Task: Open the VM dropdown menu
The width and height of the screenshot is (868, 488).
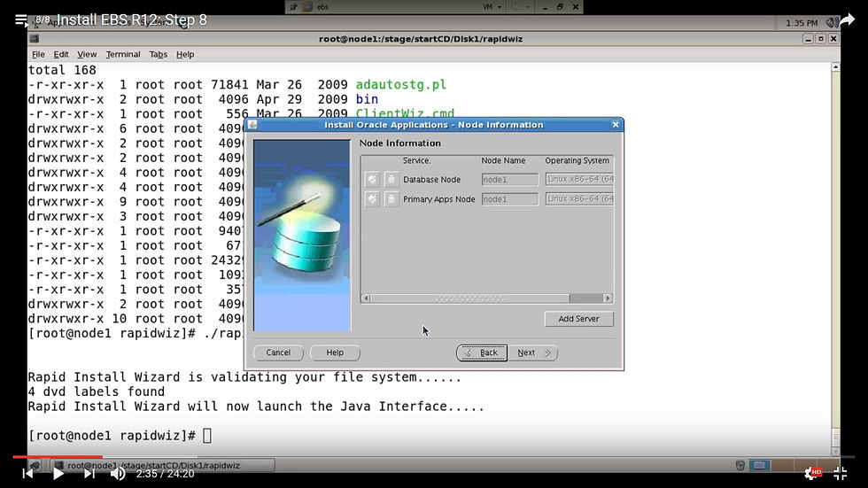Action: click(492, 6)
